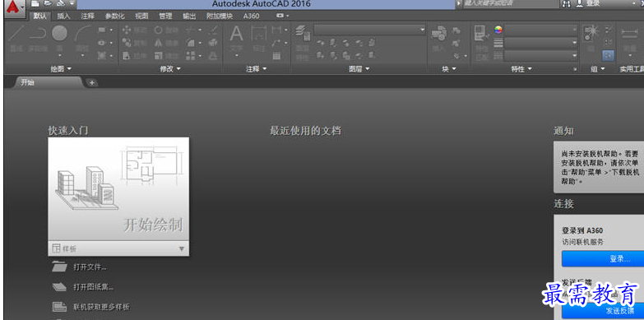Open the Properties panel dialog launcher arrow
644x320 pixels.
(575, 70)
